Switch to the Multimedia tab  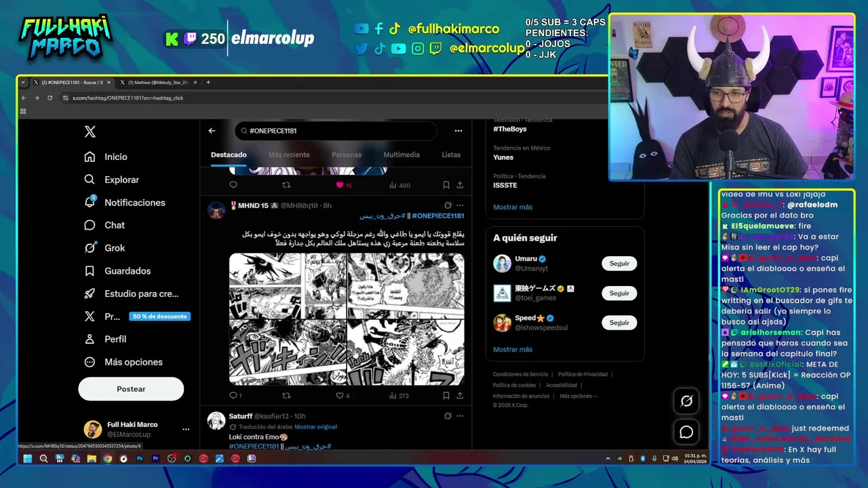[401, 155]
